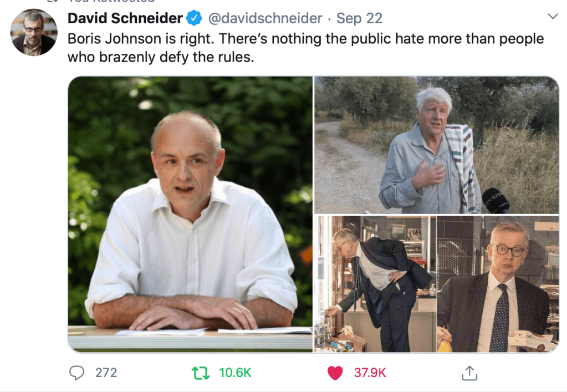Viewport: 567px width, 392px height.
Task: Open photo of man bending over shop shelf
Action: click(x=375, y=284)
